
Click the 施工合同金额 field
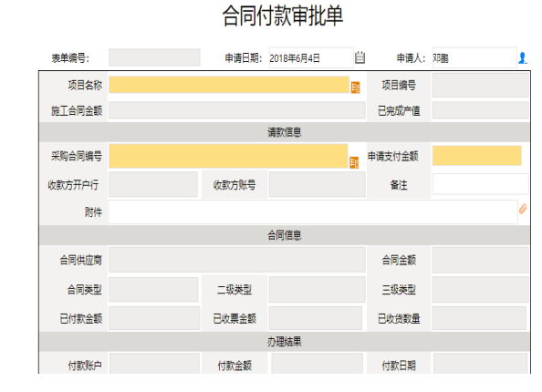(x=237, y=110)
